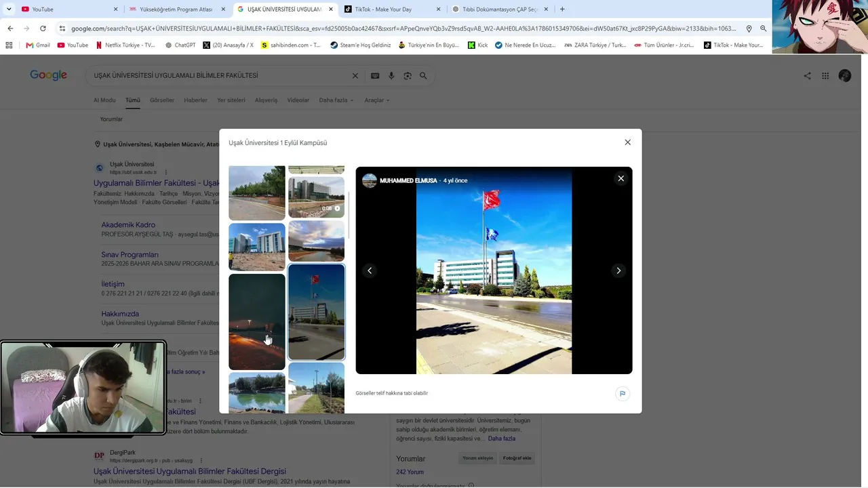Open the zoom magnifier icon in address bar
Screen dimensions: 868x488
(x=764, y=28)
